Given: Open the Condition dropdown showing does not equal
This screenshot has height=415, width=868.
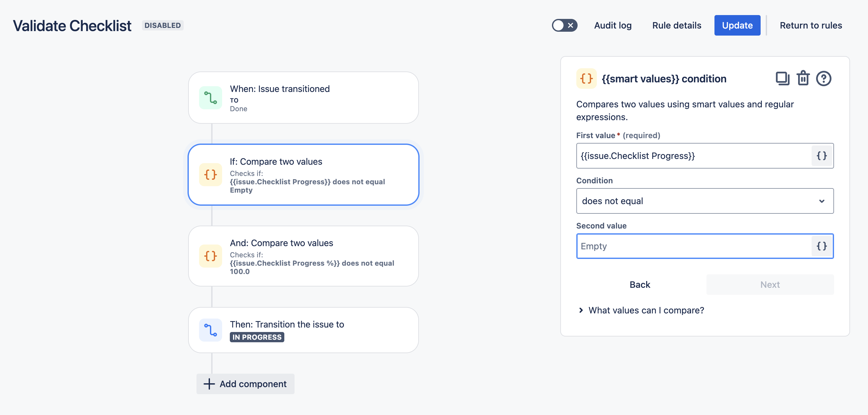Looking at the screenshot, I should pyautogui.click(x=705, y=201).
